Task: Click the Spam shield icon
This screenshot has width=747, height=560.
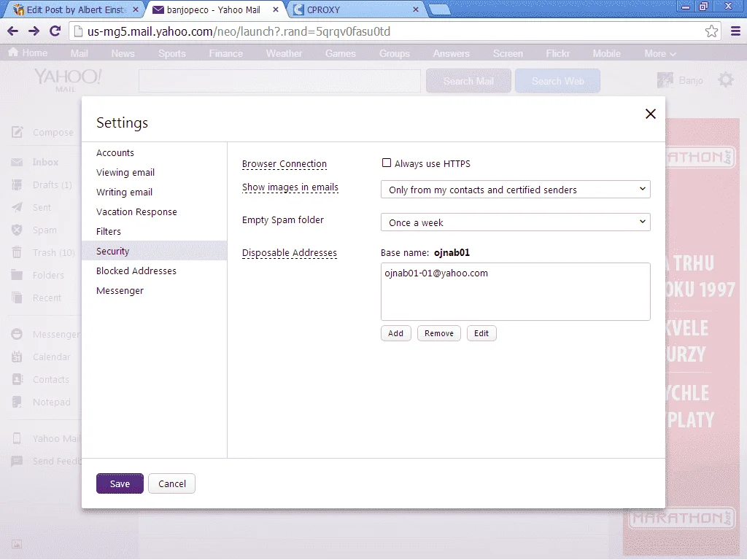Action: 17,230
